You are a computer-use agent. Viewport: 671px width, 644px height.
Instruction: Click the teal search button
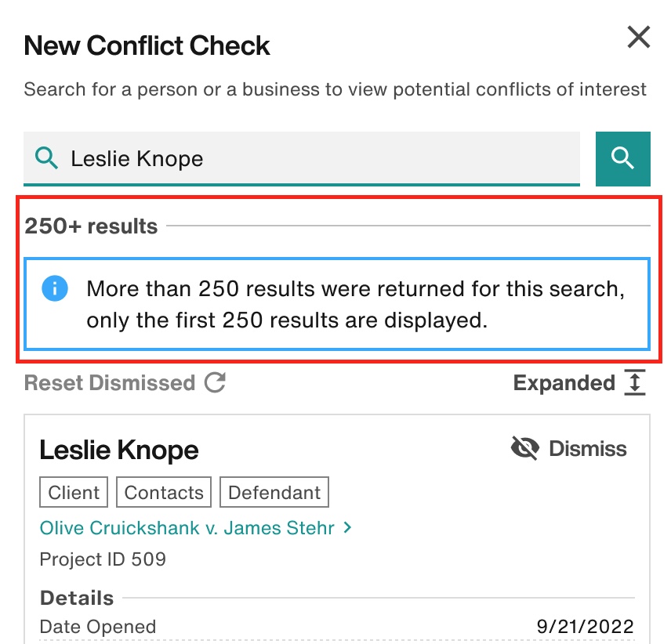click(x=622, y=158)
